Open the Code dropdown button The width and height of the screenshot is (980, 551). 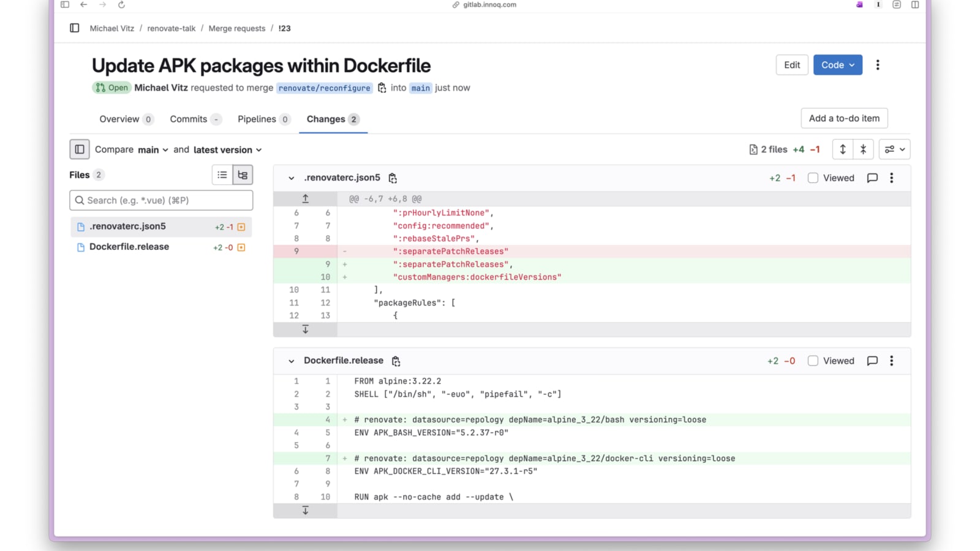click(838, 65)
